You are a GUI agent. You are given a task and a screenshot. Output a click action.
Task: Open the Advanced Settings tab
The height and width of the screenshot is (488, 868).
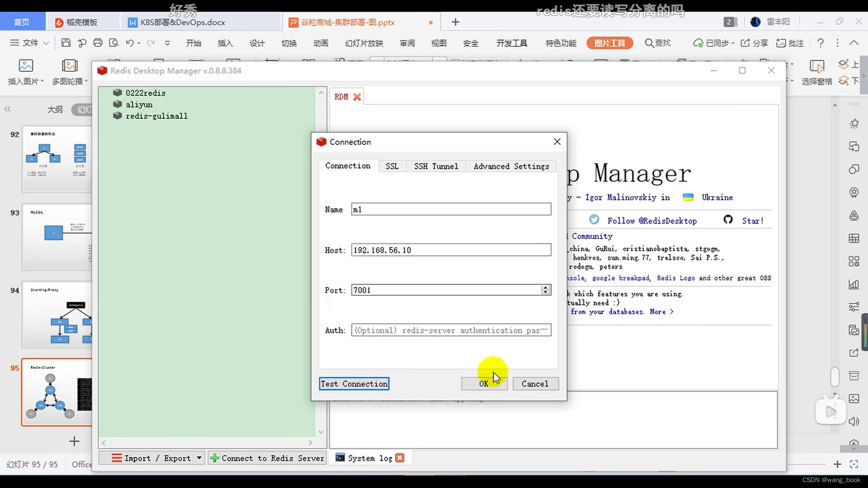511,166
